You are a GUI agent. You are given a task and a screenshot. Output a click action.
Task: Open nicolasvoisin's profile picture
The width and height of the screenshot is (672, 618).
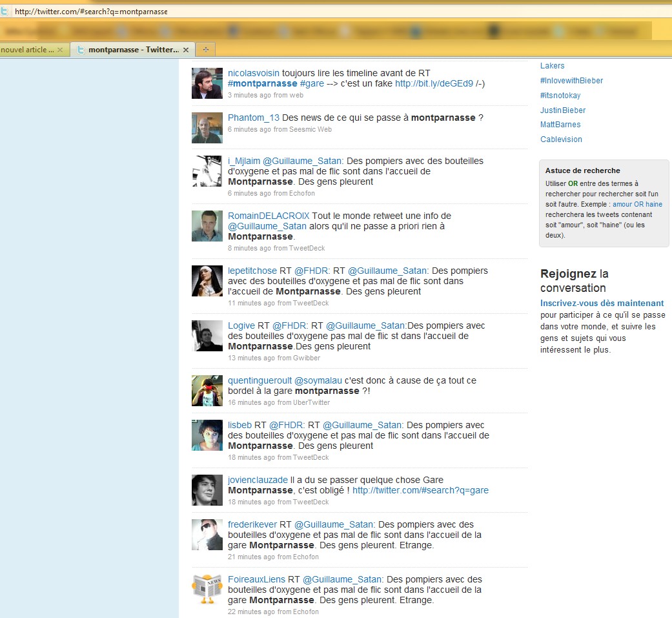[x=207, y=83]
